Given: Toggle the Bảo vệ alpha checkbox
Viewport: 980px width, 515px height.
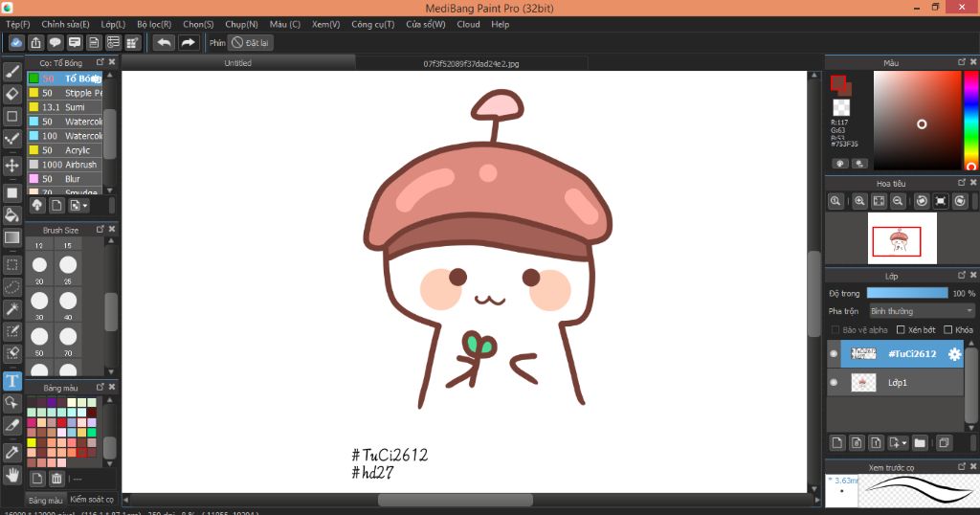Looking at the screenshot, I should [835, 329].
